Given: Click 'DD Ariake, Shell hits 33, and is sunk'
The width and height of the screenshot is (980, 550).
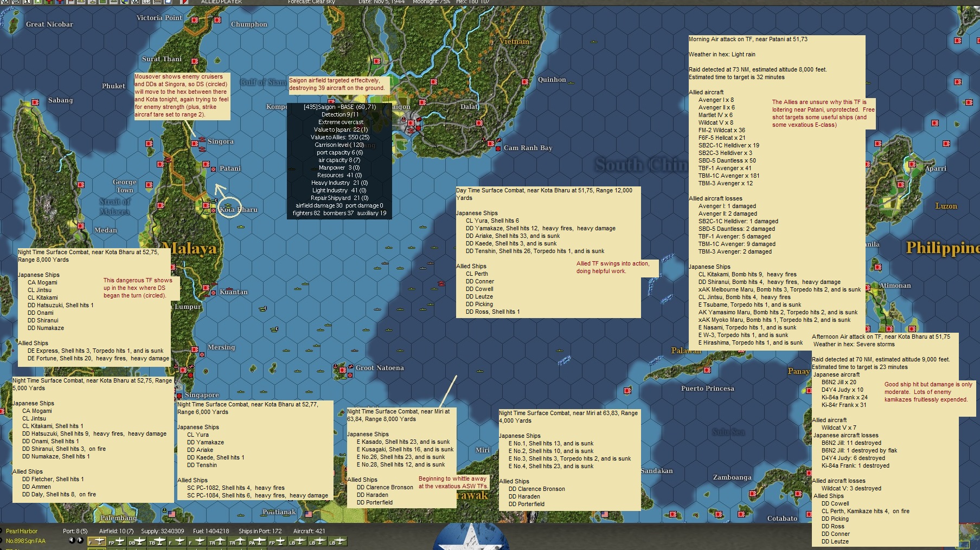Looking at the screenshot, I should (x=513, y=236).
